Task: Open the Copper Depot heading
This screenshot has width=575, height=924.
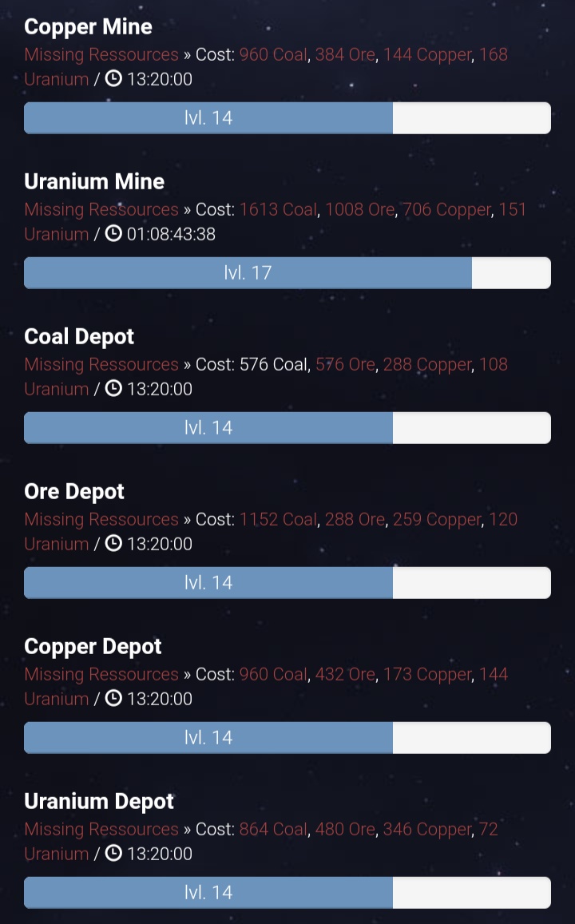Action: [93, 647]
